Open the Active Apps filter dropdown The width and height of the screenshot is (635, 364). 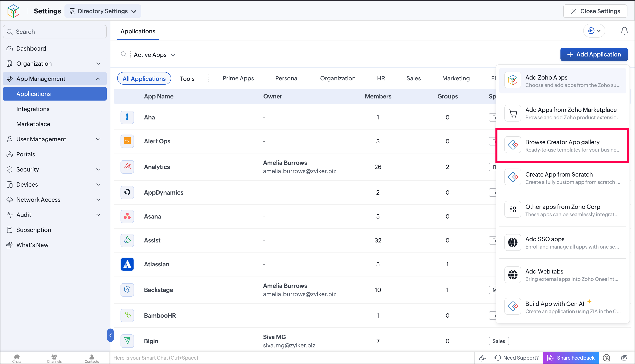tap(155, 55)
